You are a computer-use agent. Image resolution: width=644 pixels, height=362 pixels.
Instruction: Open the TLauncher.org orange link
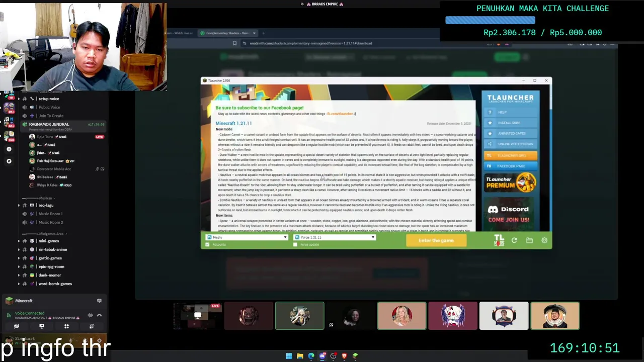511,155
